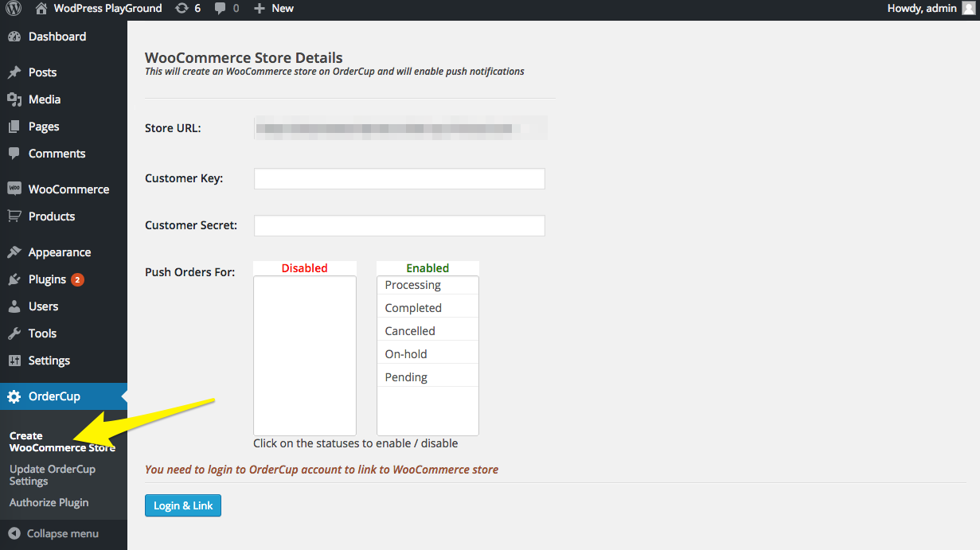Click the Posts pushpin icon
Image resolution: width=980 pixels, height=550 pixels.
pos(14,72)
